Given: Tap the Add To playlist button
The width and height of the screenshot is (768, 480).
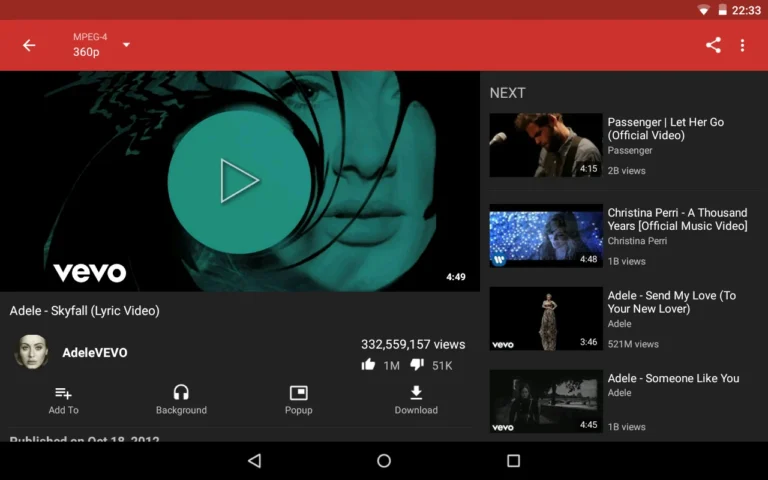Looking at the screenshot, I should tap(63, 401).
